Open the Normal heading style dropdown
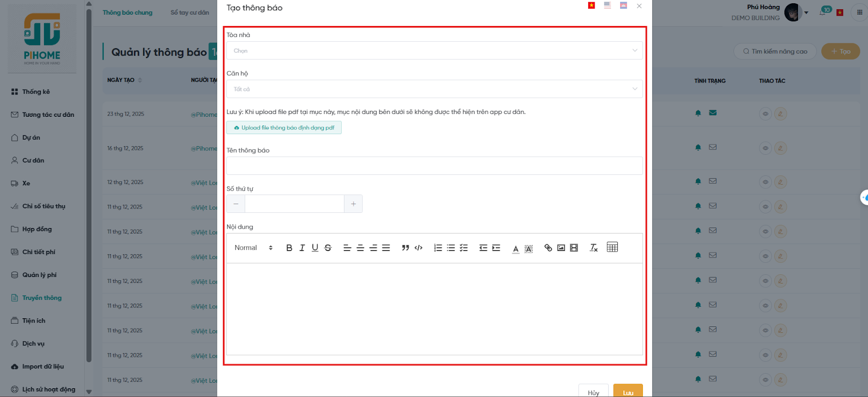 (253, 248)
